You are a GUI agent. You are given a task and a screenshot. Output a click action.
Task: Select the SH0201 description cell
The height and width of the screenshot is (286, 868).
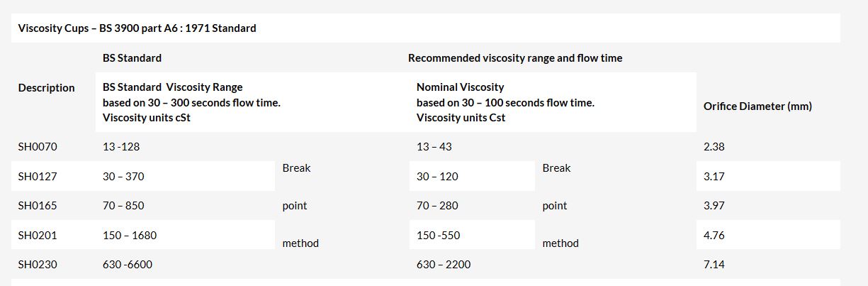point(38,235)
